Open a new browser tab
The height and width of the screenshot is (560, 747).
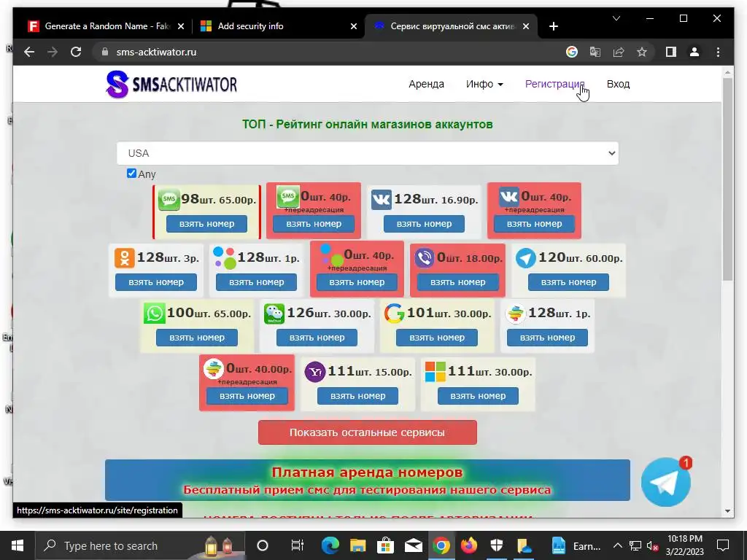(x=553, y=27)
